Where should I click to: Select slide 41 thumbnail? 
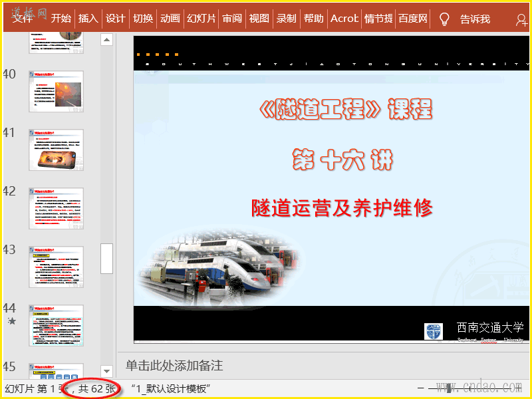tap(57, 150)
